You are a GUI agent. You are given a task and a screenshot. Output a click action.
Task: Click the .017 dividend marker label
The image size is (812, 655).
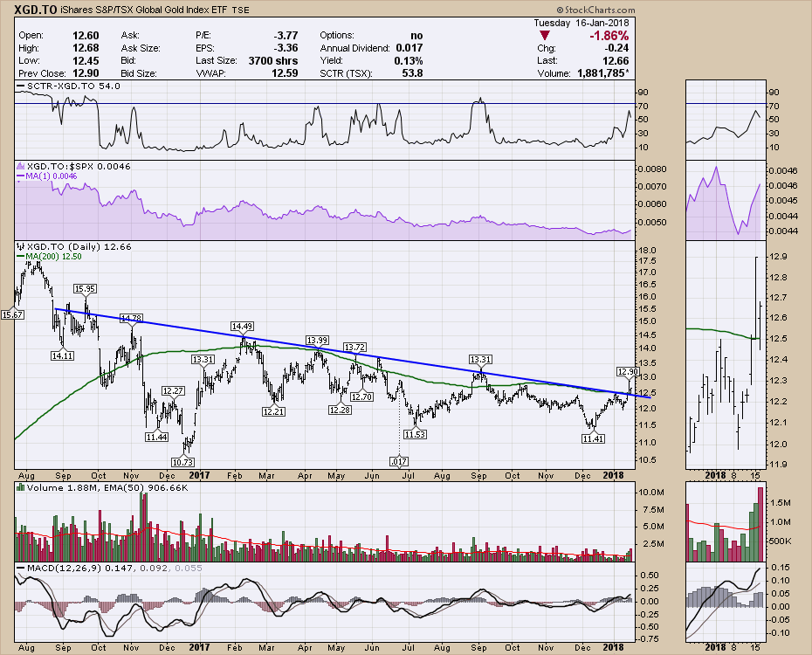pos(399,461)
